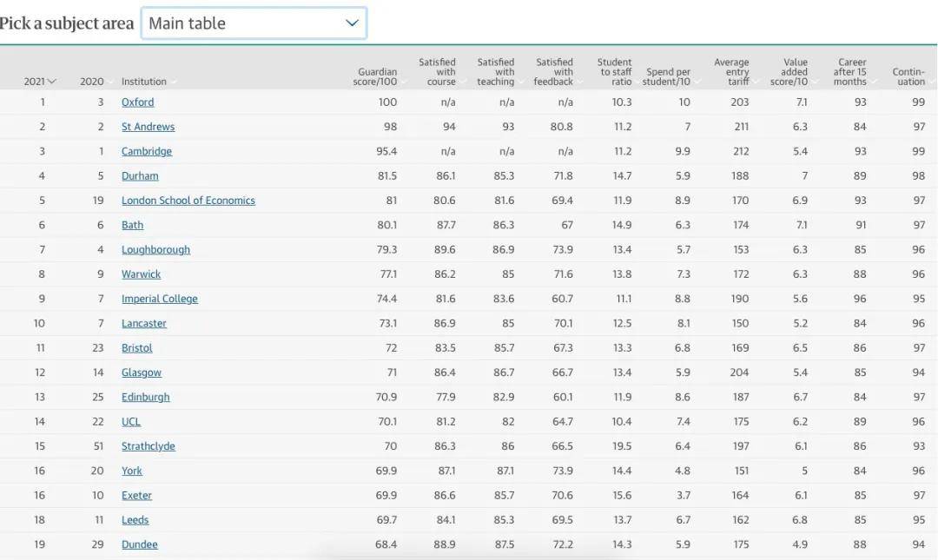Select Loughborough's Guardian score 79.3
Screen dimensions: 938x560
point(386,249)
